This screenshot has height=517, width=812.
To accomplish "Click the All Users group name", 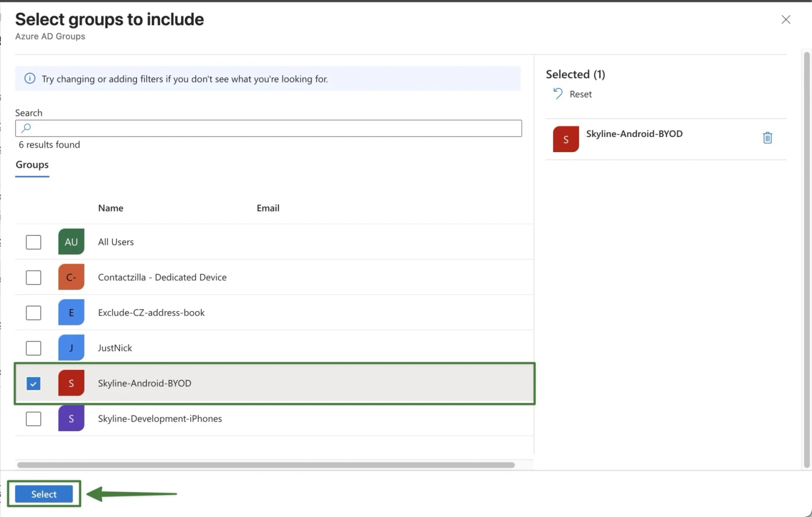I will point(116,242).
